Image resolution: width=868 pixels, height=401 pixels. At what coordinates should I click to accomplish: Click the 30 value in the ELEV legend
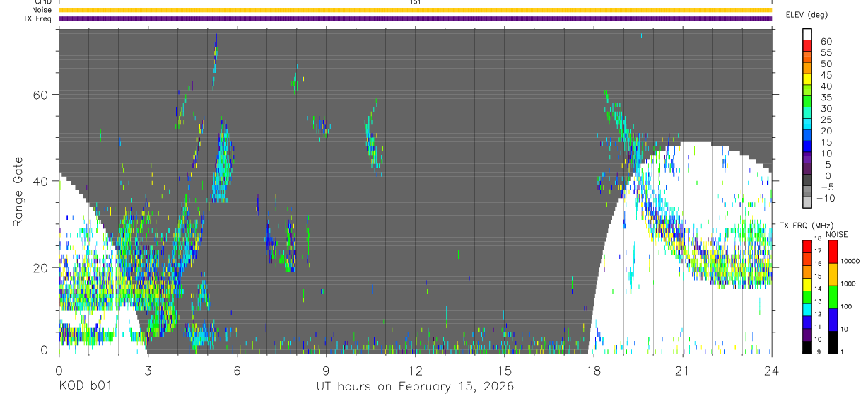pos(826,109)
